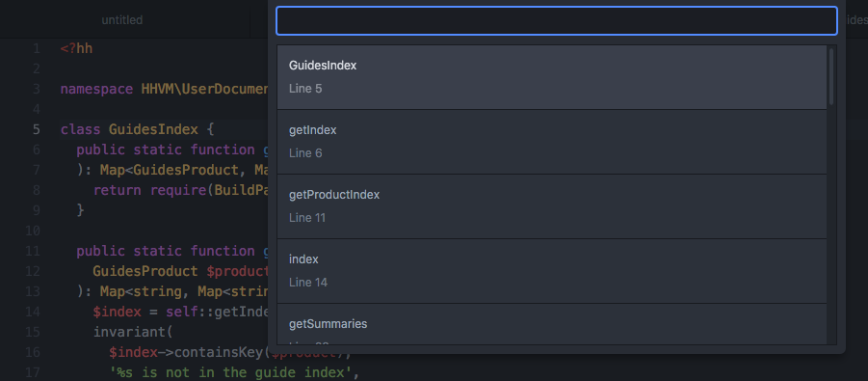Jump to the getIndex symbol on Line 6
The image size is (868, 381).
pyautogui.click(x=552, y=142)
